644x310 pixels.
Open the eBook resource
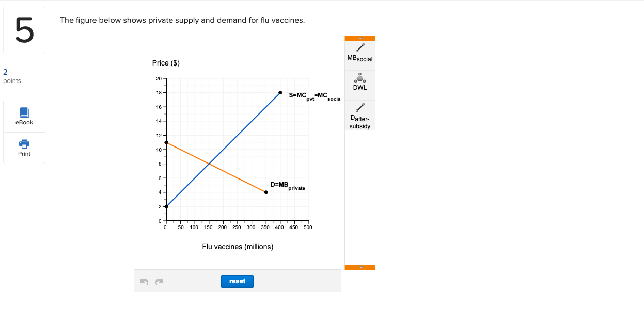24,116
